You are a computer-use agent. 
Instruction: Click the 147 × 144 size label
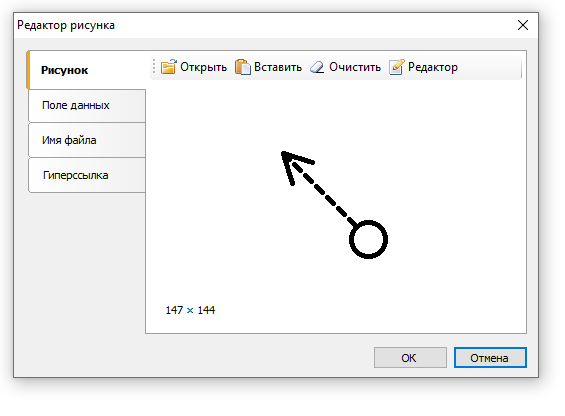(x=190, y=310)
